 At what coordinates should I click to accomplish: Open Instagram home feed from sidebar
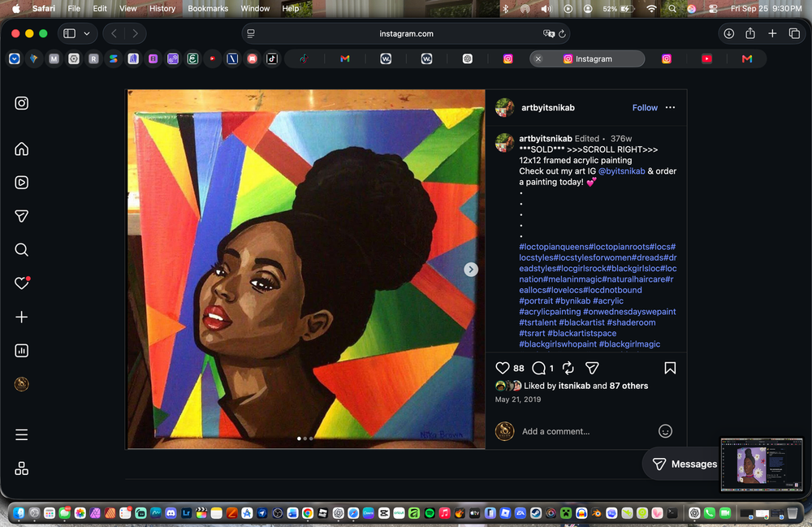coord(21,149)
